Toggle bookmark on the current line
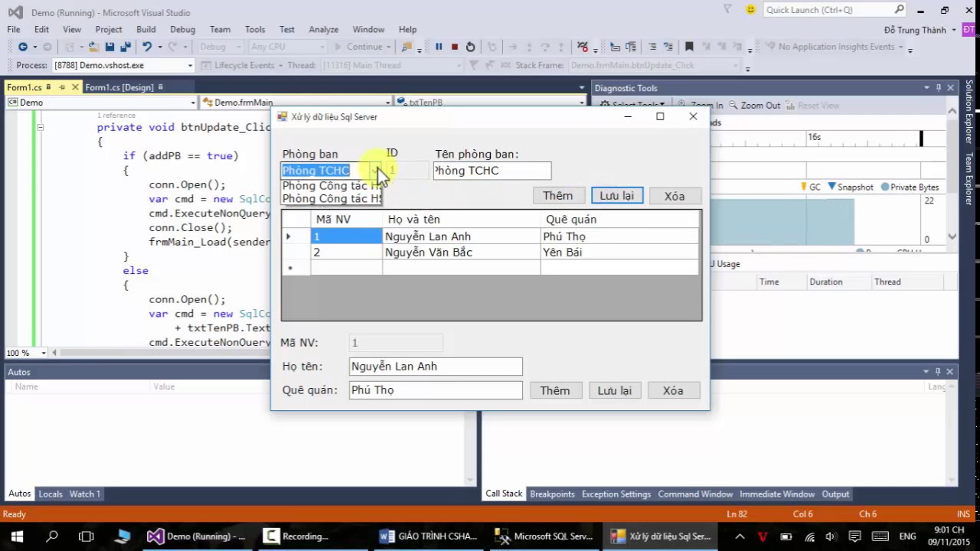The height and width of the screenshot is (551, 980). point(689,47)
